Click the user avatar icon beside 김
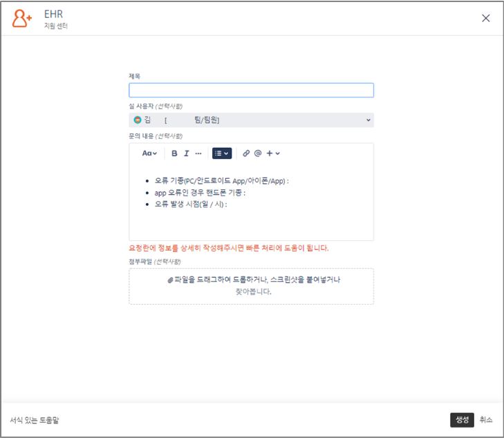Image resolution: width=504 pixels, height=440 pixels. point(138,119)
